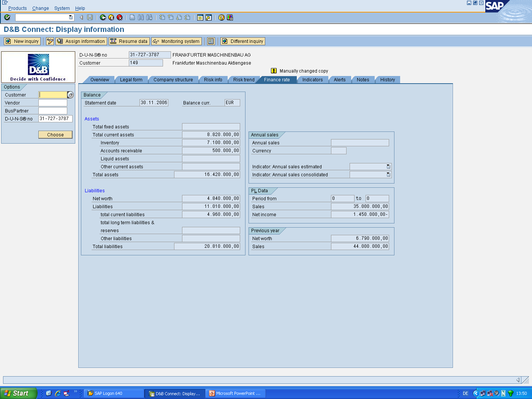Click the New inquiry button
Image resolution: width=532 pixels, height=399 pixels.
point(22,41)
